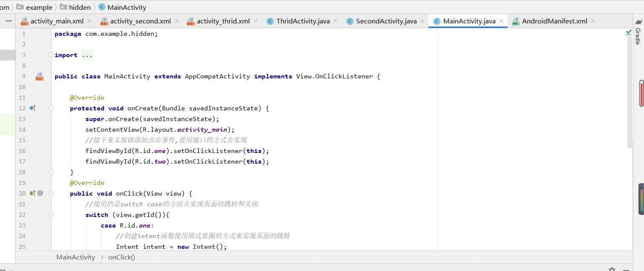Click 'case R.id.one:' on line 23
This screenshot has height=271, width=644.
point(127,225)
